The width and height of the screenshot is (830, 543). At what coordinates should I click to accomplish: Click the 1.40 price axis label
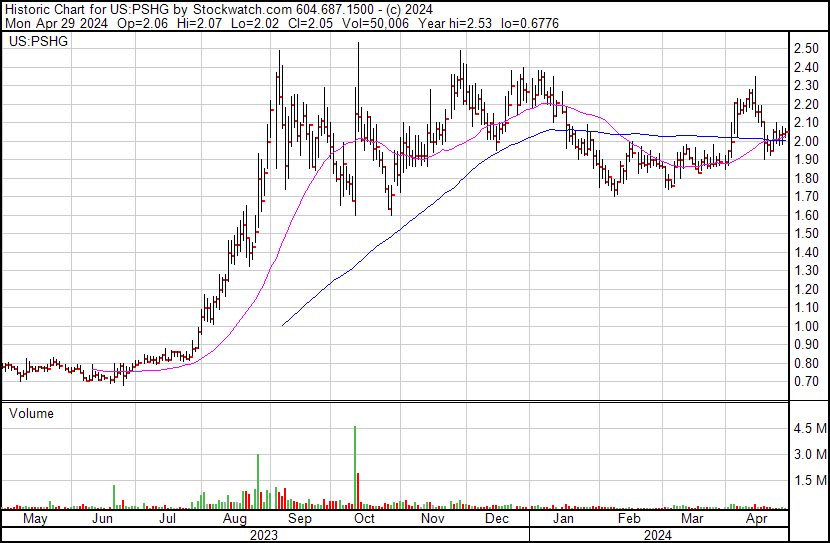(x=806, y=252)
